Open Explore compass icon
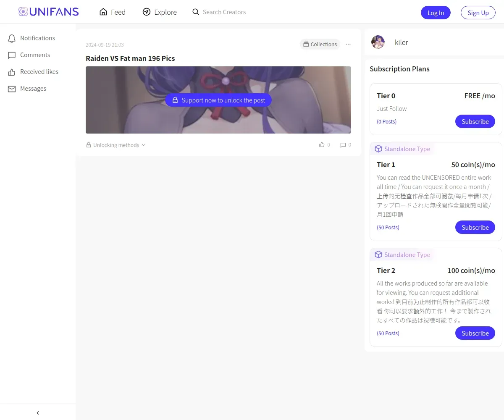This screenshot has width=504, height=420. tap(147, 12)
